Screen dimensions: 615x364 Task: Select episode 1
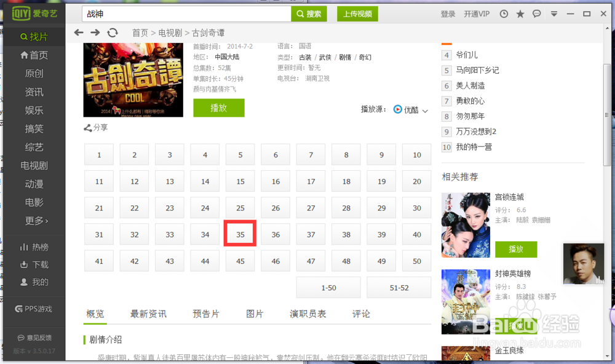point(99,154)
